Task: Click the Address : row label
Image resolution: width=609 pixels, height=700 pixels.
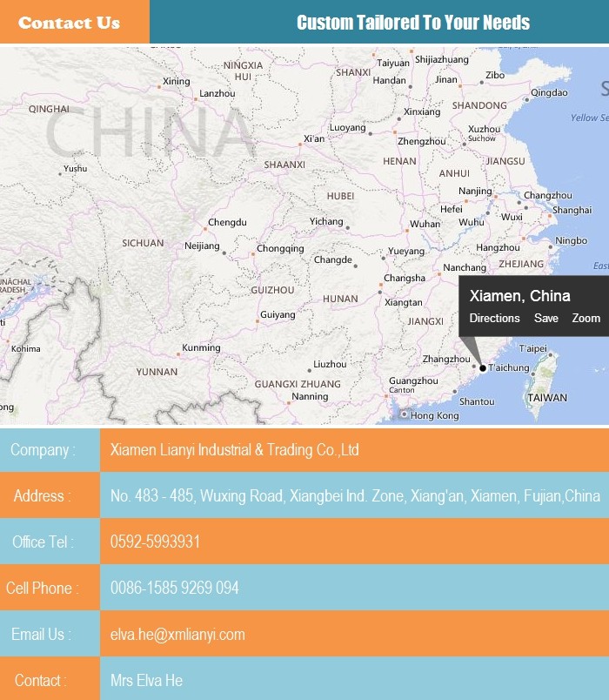Action: 42,495
